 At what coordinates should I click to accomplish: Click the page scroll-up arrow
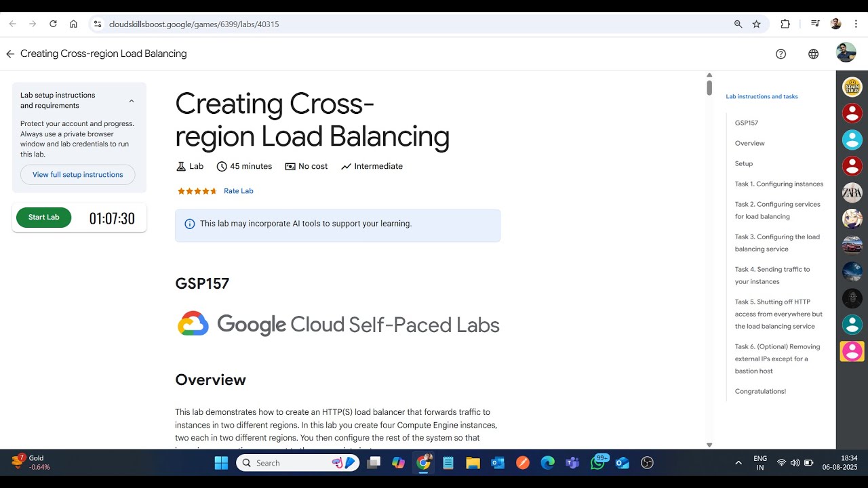pyautogui.click(x=709, y=75)
